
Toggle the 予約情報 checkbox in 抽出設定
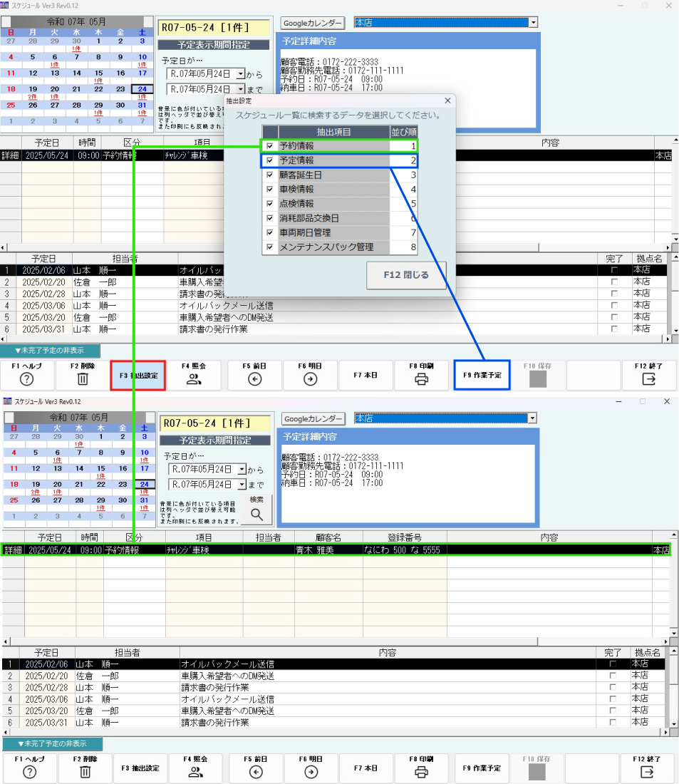[270, 146]
